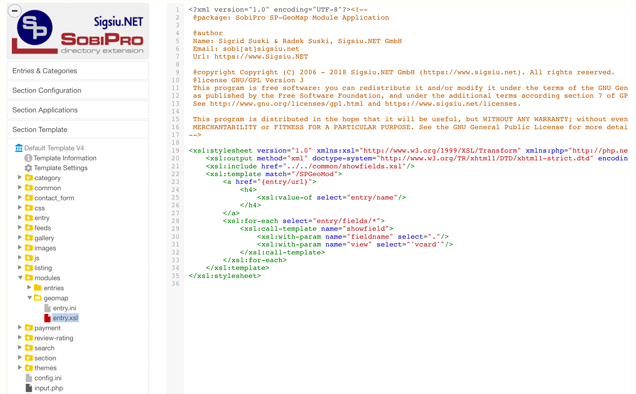Click the input.php file icon
Viewport: 636px width, 394px height.
[x=29, y=388]
